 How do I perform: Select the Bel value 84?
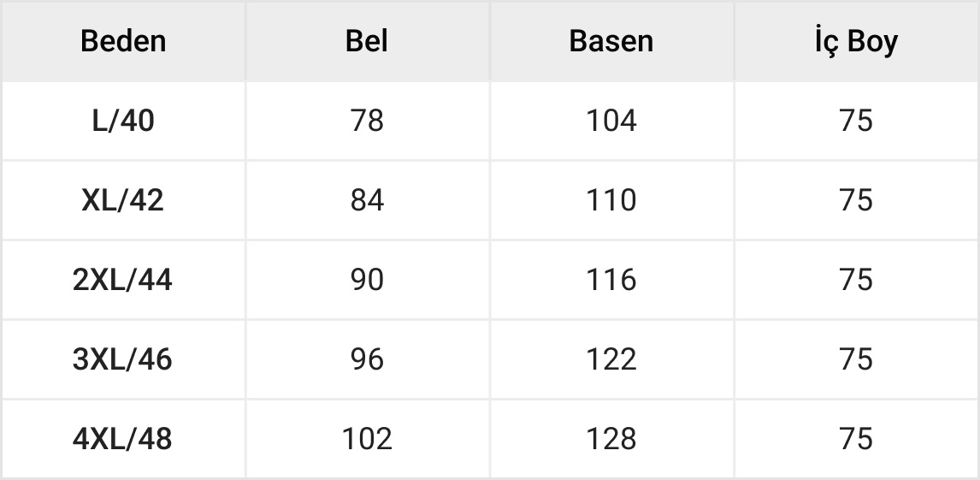[367, 200]
